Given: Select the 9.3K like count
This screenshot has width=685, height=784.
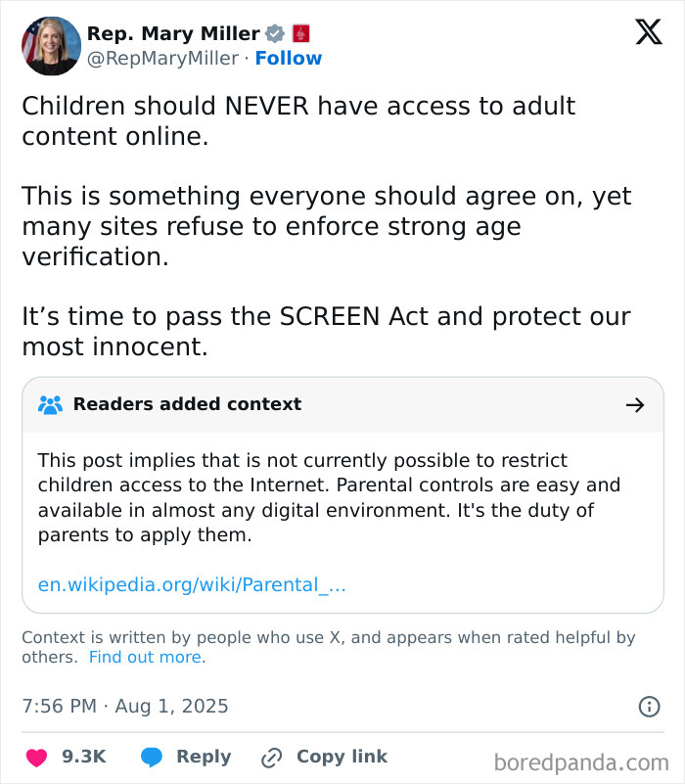Looking at the screenshot, I should point(83,757).
